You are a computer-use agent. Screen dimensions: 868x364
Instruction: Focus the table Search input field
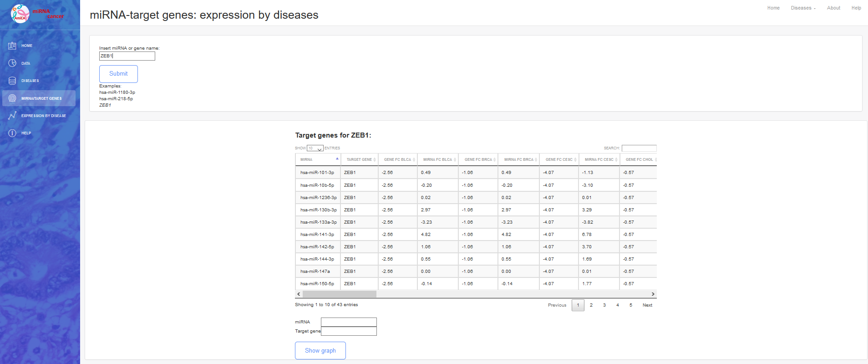pyautogui.click(x=639, y=148)
